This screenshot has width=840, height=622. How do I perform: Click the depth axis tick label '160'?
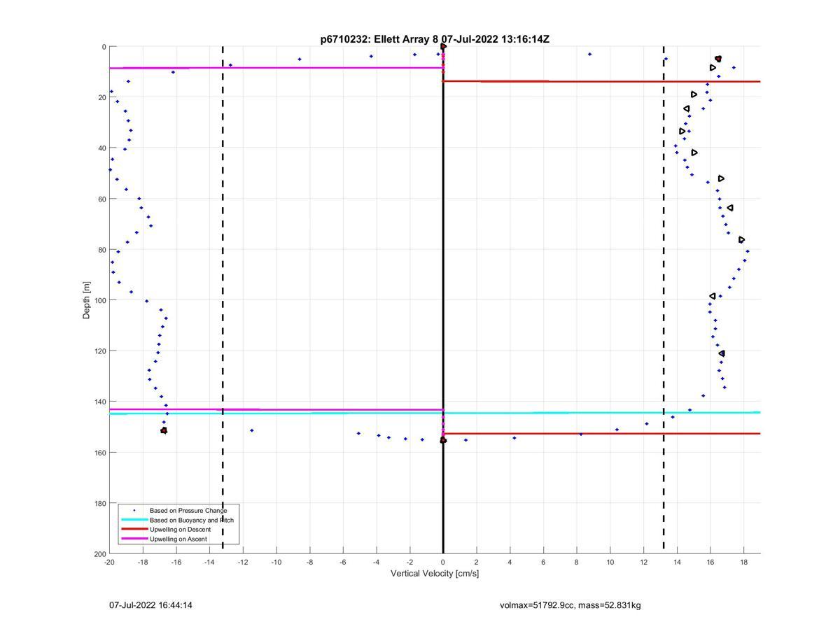click(99, 453)
